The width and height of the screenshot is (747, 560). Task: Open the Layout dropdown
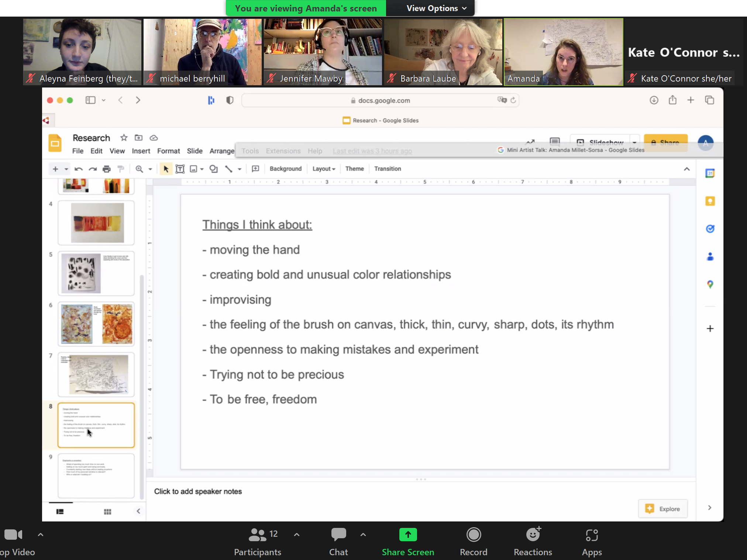324,169
